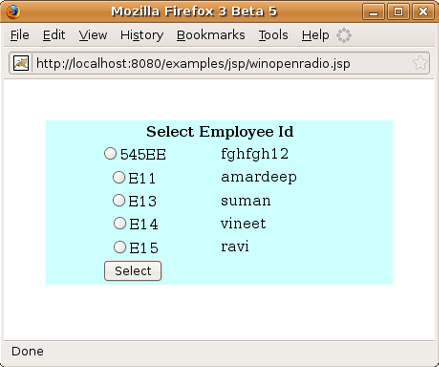Click the E14 label text

coord(143,224)
